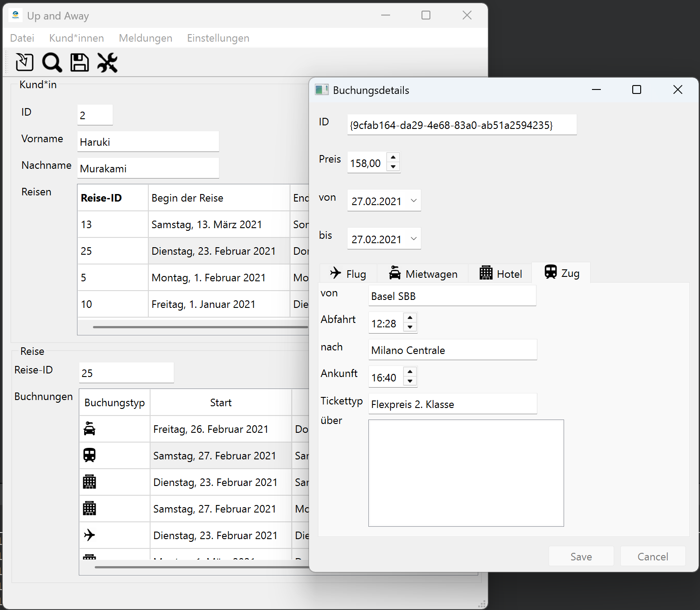
Task: Click the Buchungen table horizontal scrollbar
Action: tap(201, 567)
